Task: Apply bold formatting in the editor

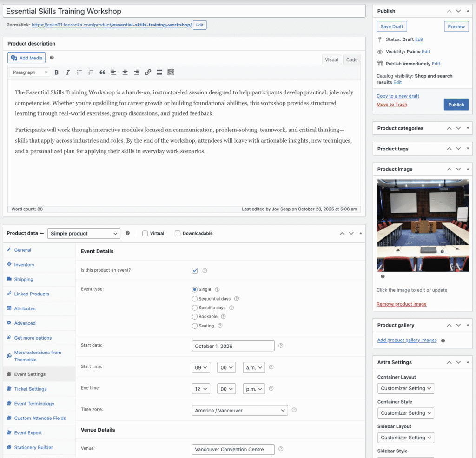Action: 56,72
